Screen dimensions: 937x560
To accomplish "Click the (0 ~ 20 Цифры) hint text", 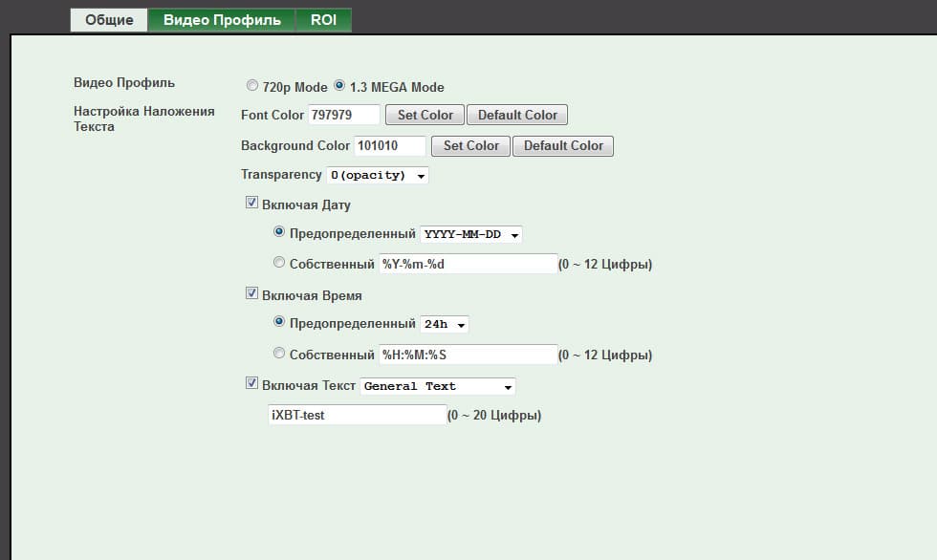I will pyautogui.click(x=494, y=415).
